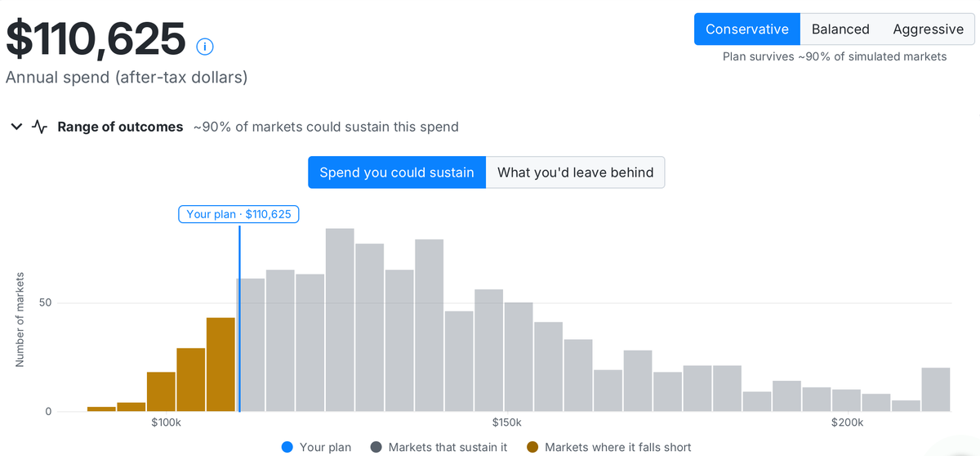
Task: Click the $150k axis label
Action: 506,422
